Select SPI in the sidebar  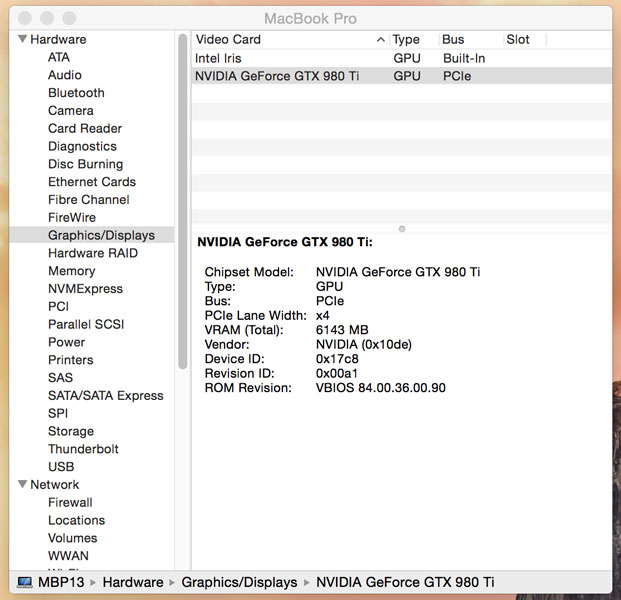pos(58,413)
